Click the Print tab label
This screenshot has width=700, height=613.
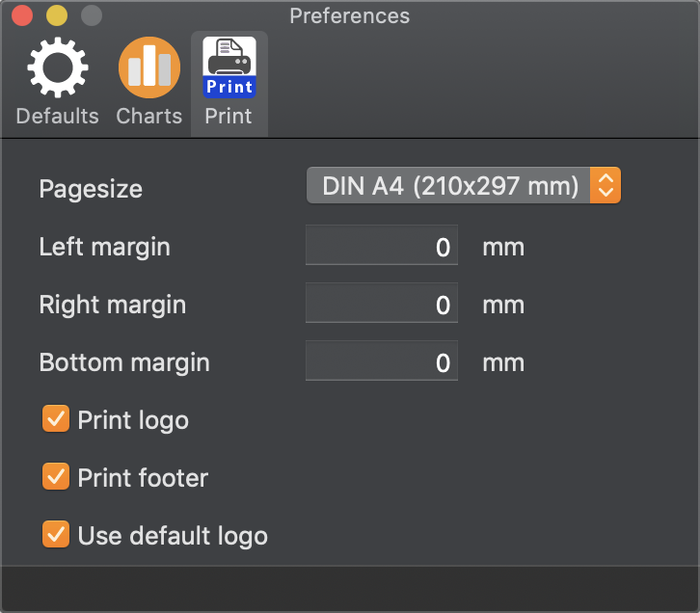[x=229, y=116]
